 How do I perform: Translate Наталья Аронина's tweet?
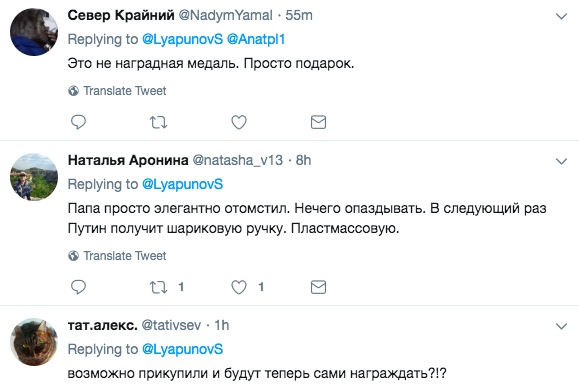click(x=117, y=255)
